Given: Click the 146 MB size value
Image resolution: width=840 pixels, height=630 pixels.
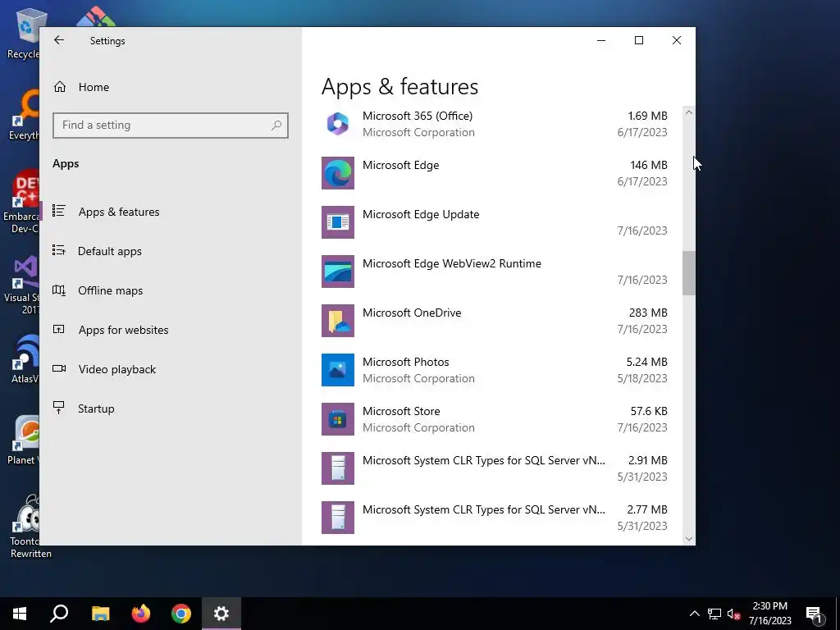Looking at the screenshot, I should (649, 165).
